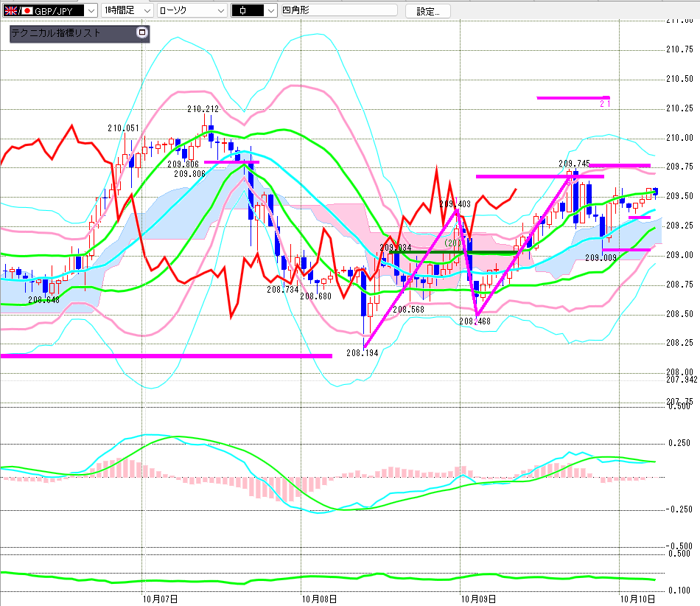Open the GBP/JPY currency pair dropdown
Viewport: 700px width, 606px height.
(x=91, y=11)
